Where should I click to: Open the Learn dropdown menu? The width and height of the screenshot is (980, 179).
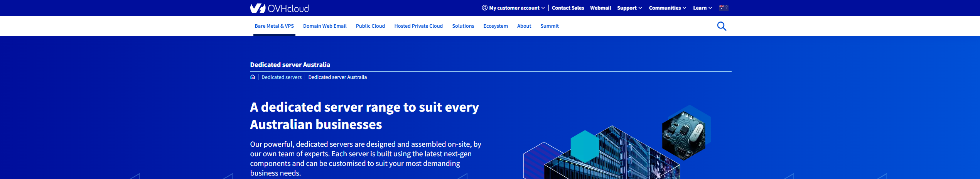[702, 8]
